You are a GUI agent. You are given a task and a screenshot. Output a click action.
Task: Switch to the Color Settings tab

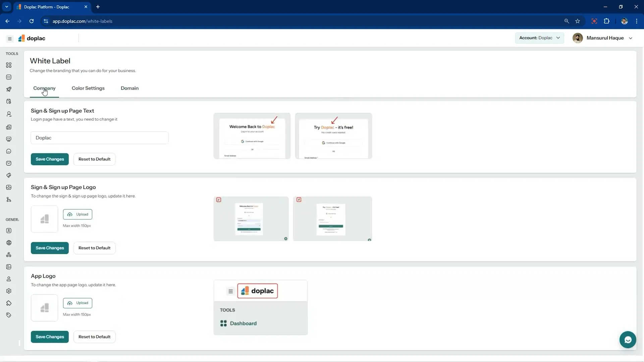pyautogui.click(x=88, y=88)
